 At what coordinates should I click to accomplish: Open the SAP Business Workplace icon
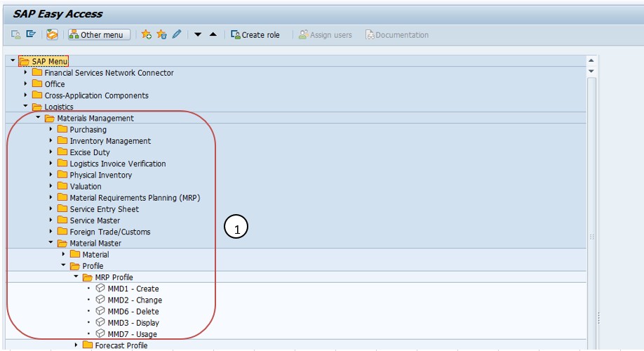pos(52,34)
